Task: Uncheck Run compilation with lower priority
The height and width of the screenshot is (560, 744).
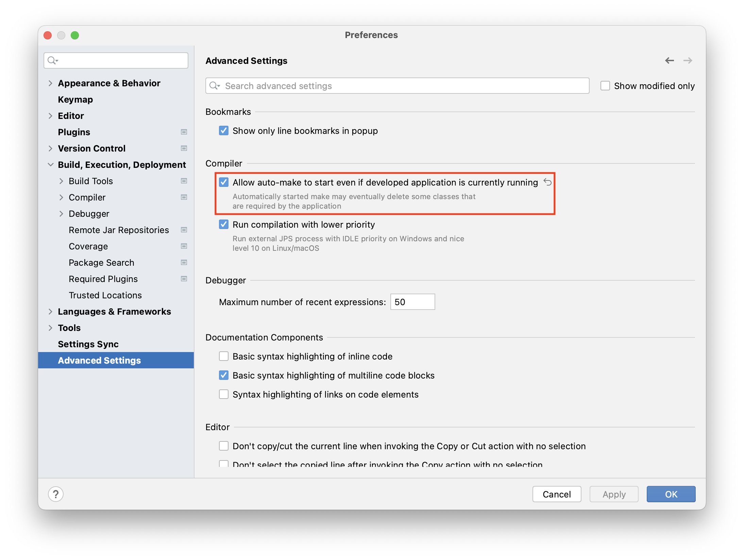Action: [224, 224]
